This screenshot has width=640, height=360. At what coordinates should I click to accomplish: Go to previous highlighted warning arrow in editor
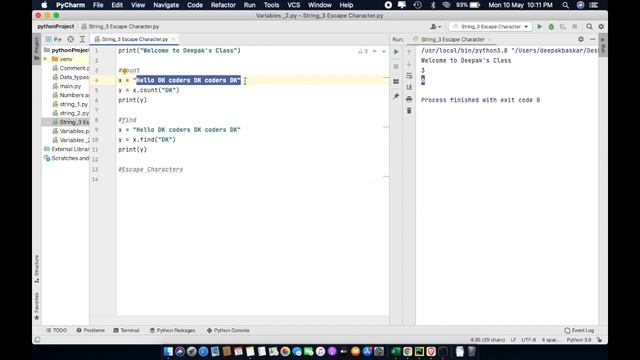click(374, 51)
